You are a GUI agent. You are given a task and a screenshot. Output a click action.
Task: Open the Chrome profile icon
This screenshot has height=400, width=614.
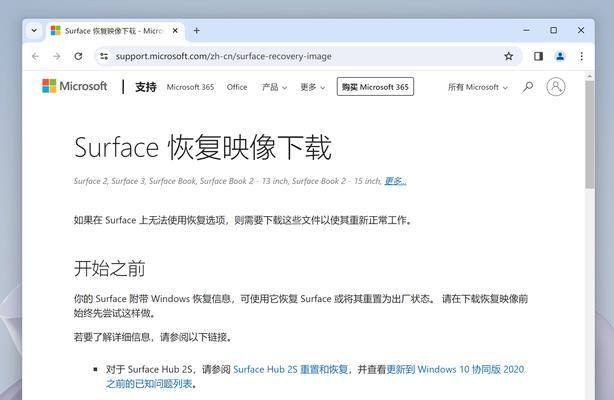coord(560,56)
